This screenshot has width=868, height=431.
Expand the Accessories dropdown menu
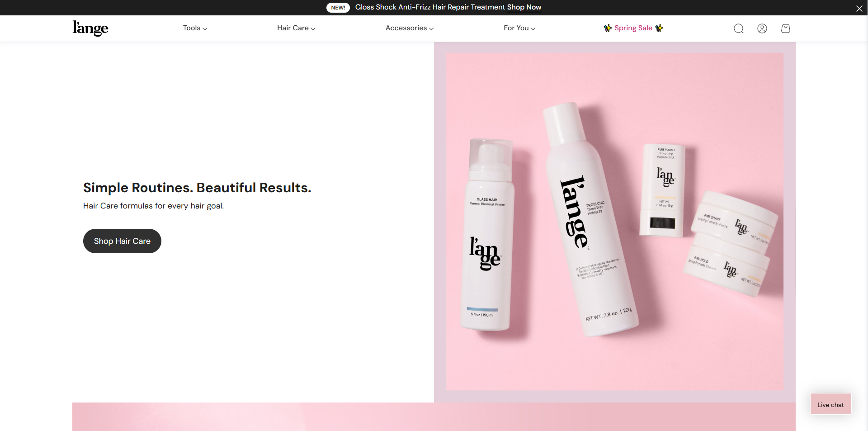(x=410, y=28)
